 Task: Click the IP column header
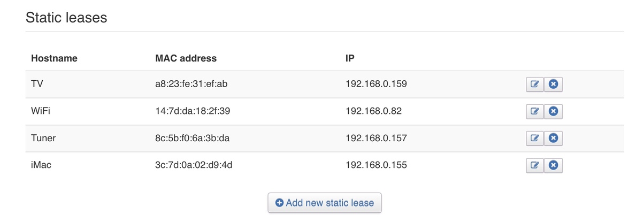350,58
